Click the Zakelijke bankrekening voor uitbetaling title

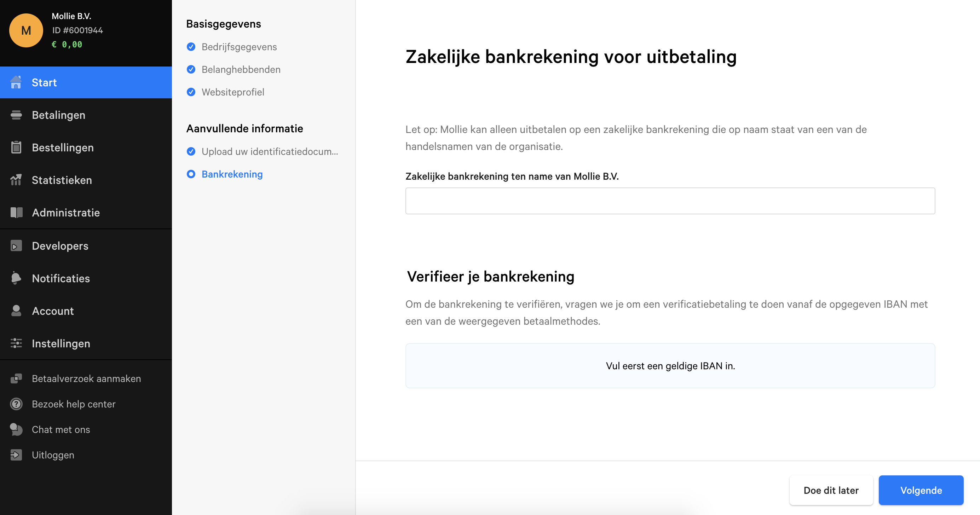tap(571, 57)
